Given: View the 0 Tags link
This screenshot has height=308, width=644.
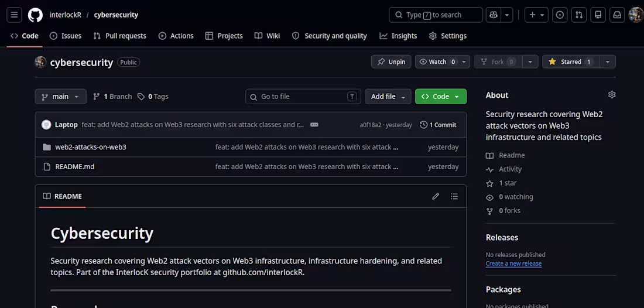Looking at the screenshot, I should pyautogui.click(x=153, y=97).
